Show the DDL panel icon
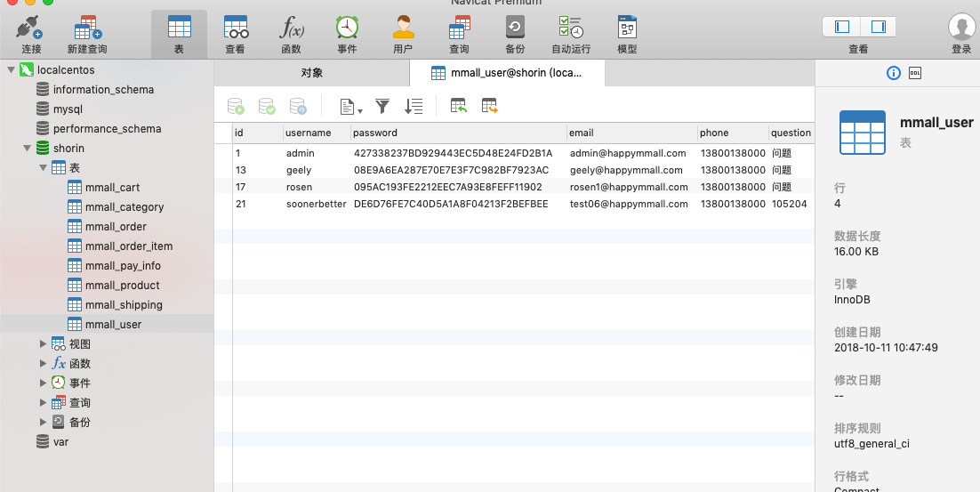 (x=915, y=73)
